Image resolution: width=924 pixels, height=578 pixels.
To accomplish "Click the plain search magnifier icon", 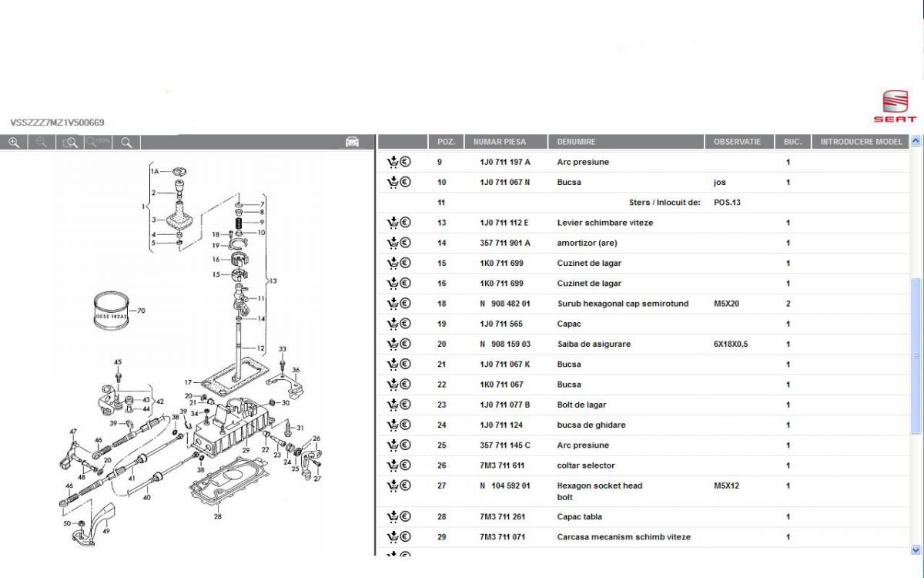I will tap(126, 143).
